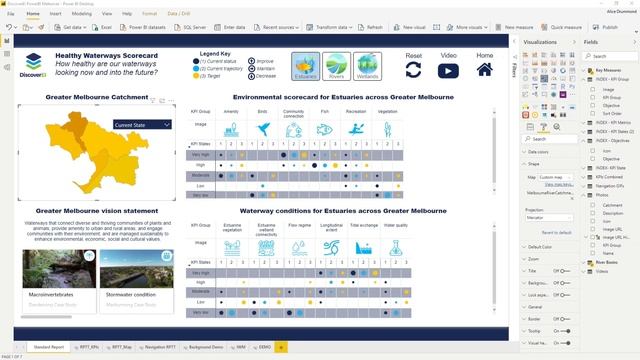Open the Macroinvertebrates case study thumbnail
This screenshot has height=360, width=640.
click(x=59, y=269)
